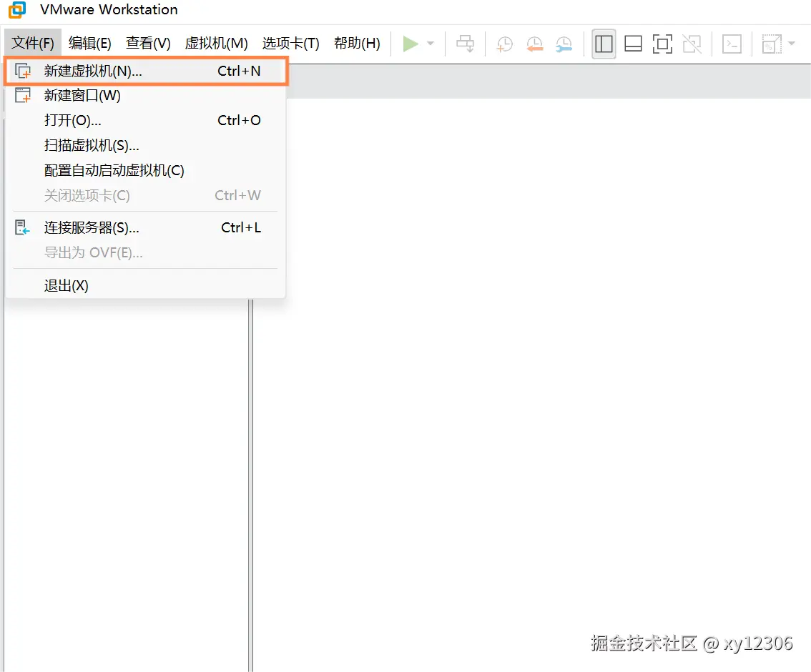The image size is (811, 672).
Task: Click the Revert to Snapshot icon
Action: tap(534, 44)
